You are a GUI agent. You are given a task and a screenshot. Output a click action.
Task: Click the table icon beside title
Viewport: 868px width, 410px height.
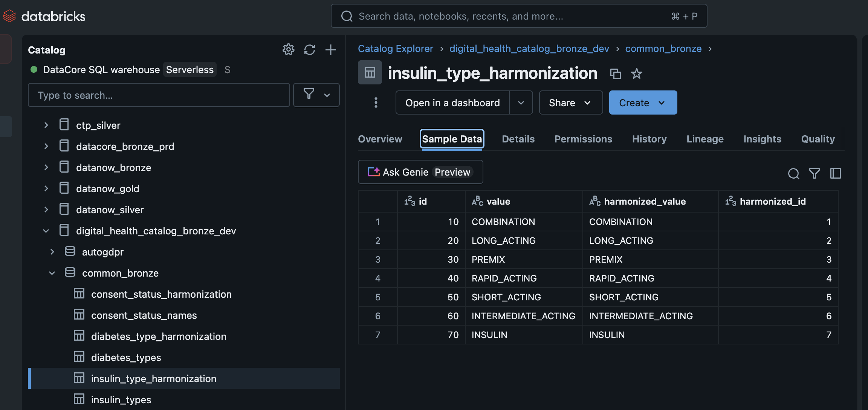point(370,72)
